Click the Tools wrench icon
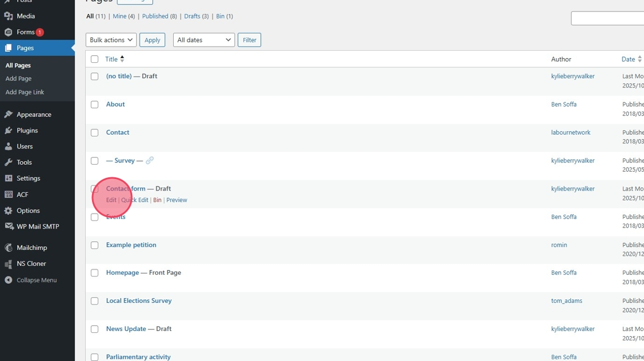644x361 pixels. coord(8,162)
